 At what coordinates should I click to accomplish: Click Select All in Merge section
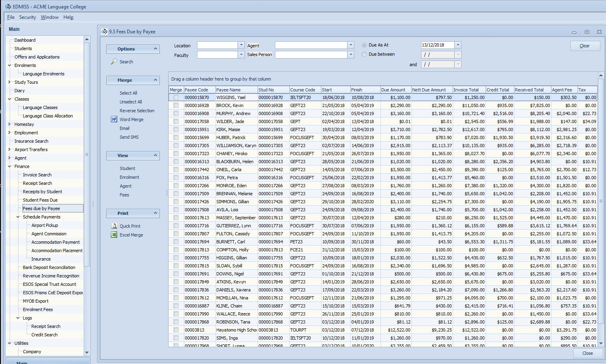128,93
